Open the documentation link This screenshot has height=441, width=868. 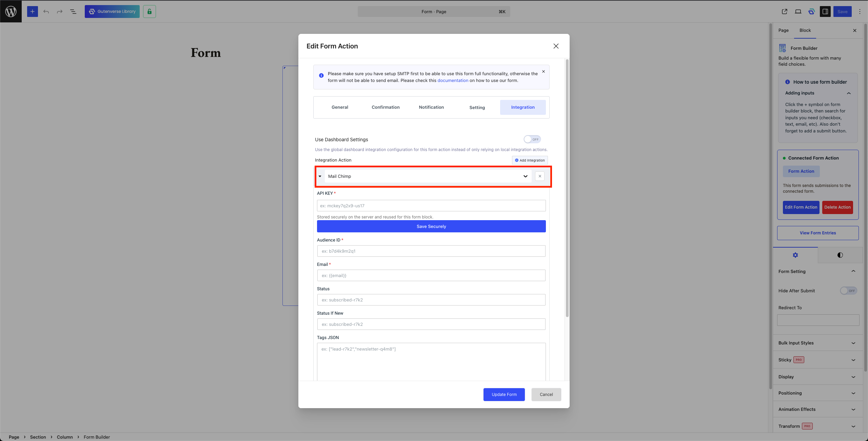point(453,81)
